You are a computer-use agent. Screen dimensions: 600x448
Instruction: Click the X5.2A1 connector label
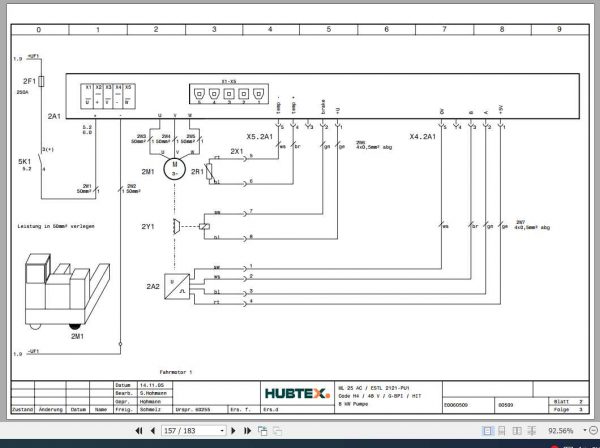pos(259,137)
